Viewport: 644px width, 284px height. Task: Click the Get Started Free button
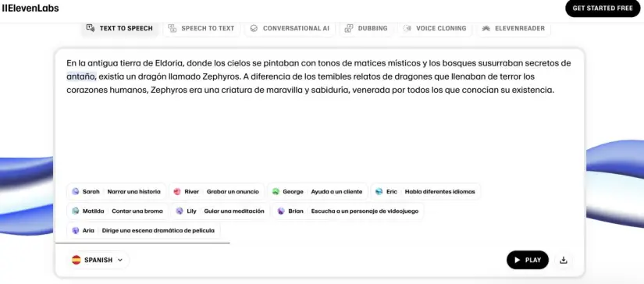603,9
